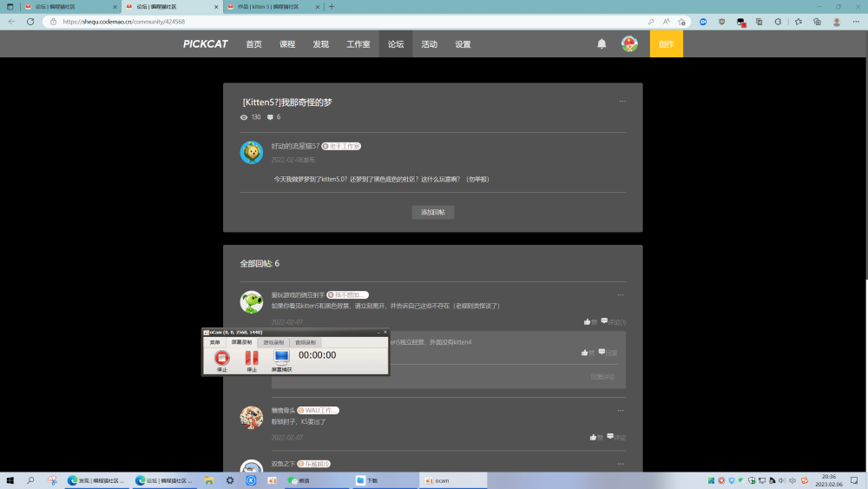868x489 pixels.
Task: Open the ocam taskbar item
Action: tap(453, 480)
